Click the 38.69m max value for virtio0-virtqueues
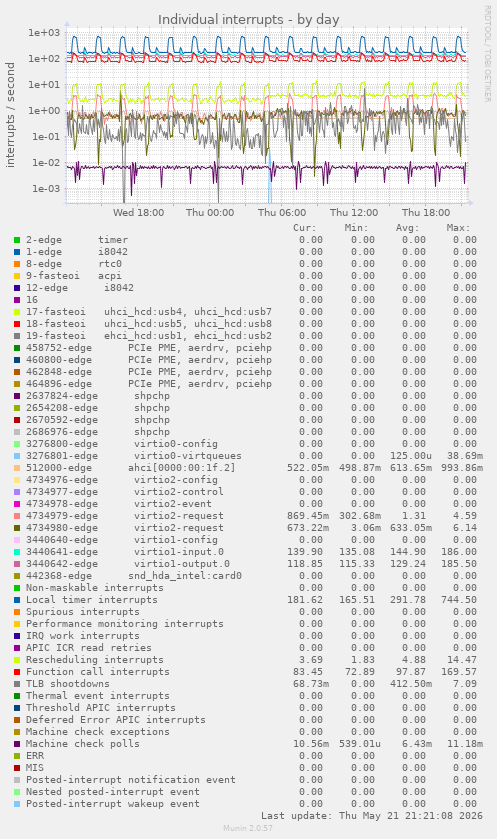Screen dimensions: 497x839 pyautogui.click(x=465, y=456)
